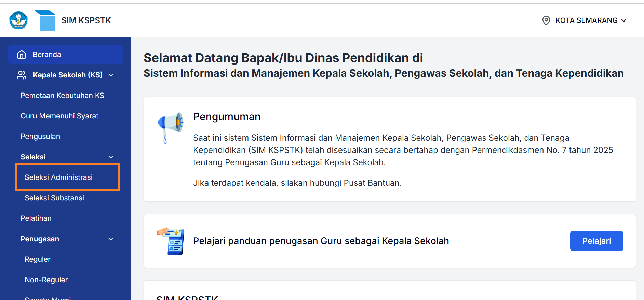Go to Beranda in the sidebar

coord(66,55)
